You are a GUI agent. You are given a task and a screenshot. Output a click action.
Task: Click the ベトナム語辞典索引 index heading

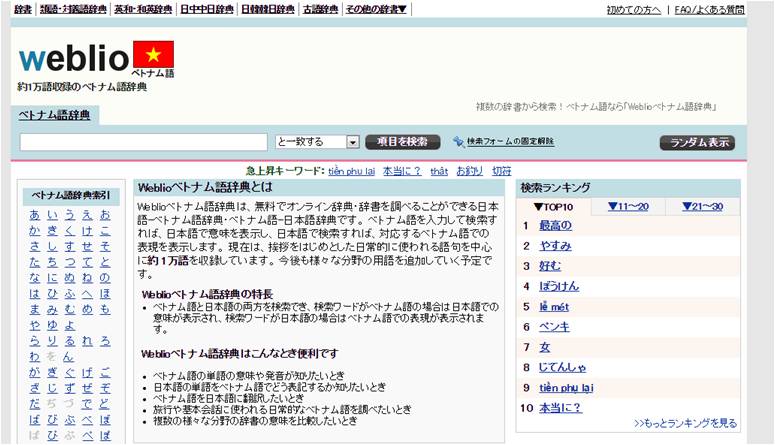click(71, 195)
